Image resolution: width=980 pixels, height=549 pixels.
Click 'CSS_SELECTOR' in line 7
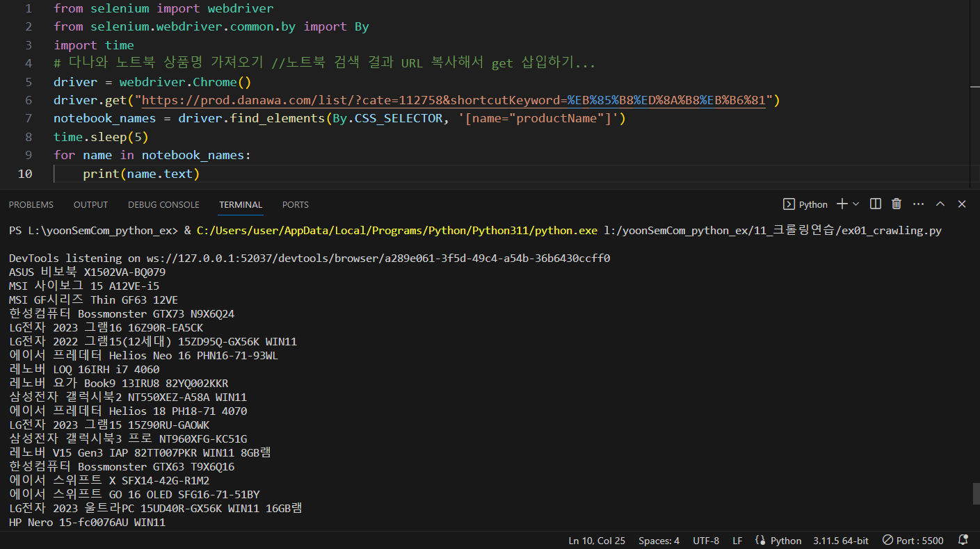click(399, 119)
